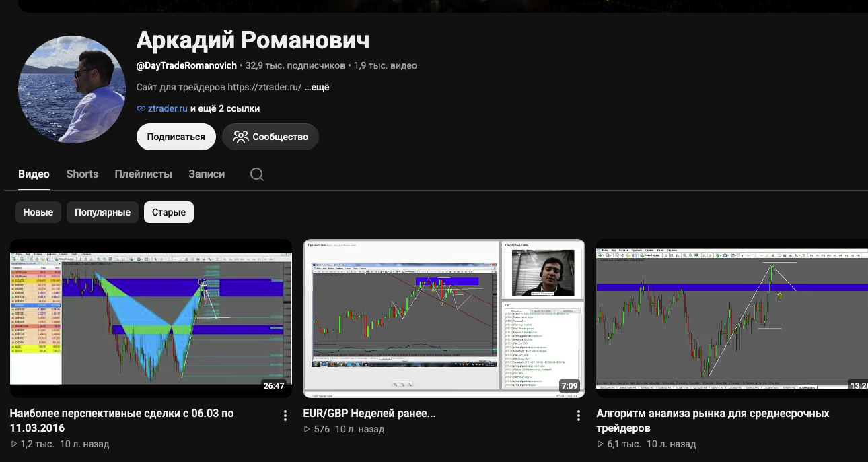Open options menu for EUR/GBP video
The height and width of the screenshot is (462, 868).
(578, 416)
